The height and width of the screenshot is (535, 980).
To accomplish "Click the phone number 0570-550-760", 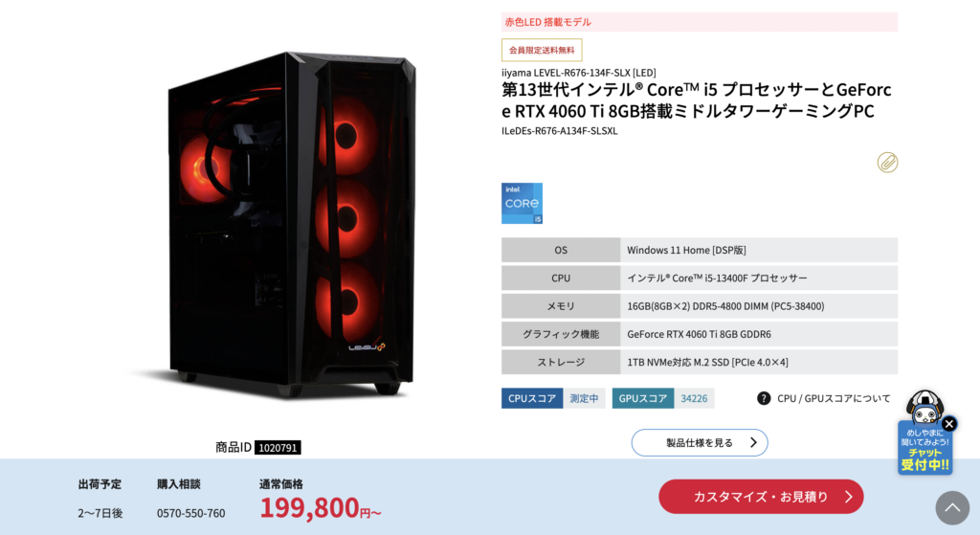I will (x=190, y=513).
